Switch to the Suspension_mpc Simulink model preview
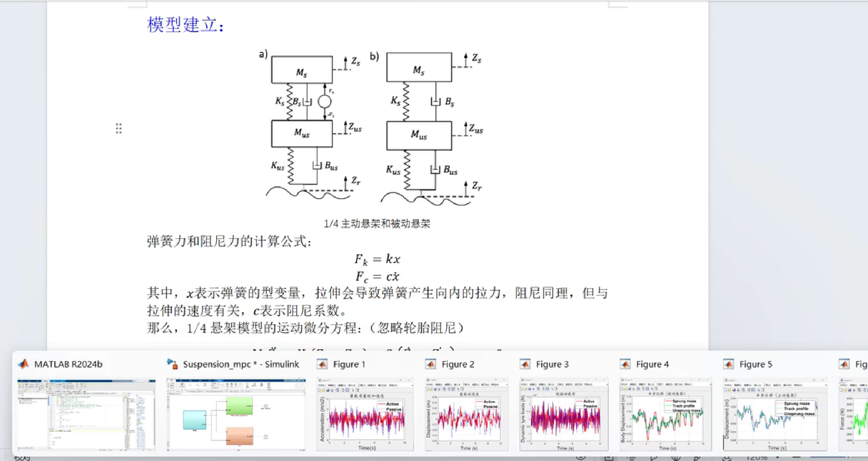This screenshot has width=868, height=461. 236,414
